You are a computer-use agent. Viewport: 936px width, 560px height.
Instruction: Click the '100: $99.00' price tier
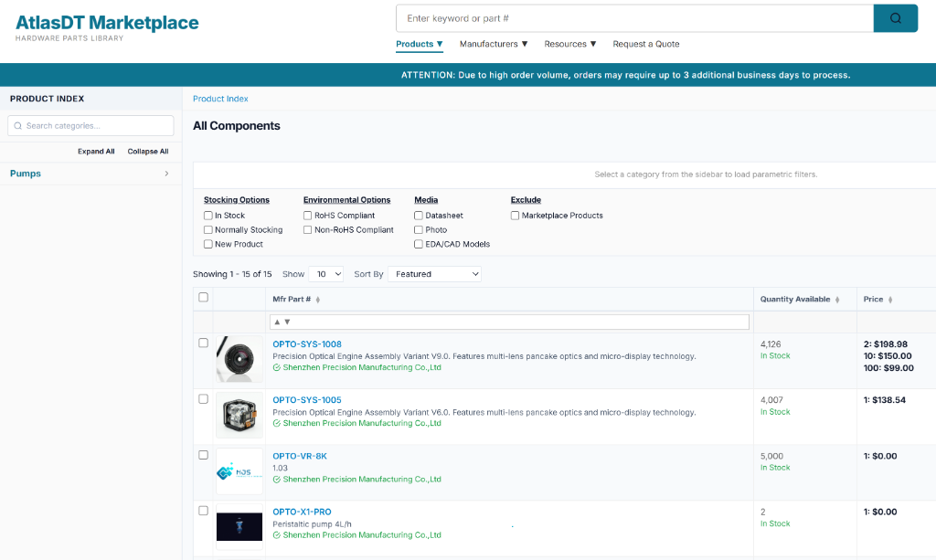click(x=888, y=368)
